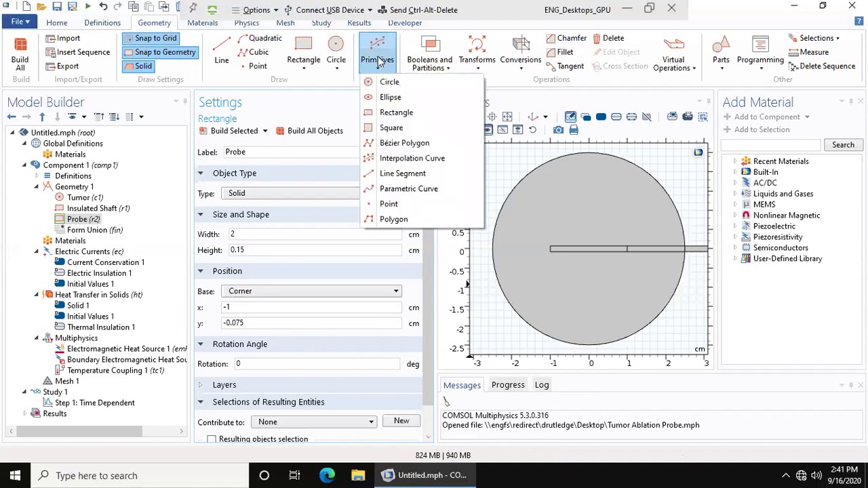
Task: Choose Parametric Curve from Primitives menu
Action: pyautogui.click(x=409, y=188)
